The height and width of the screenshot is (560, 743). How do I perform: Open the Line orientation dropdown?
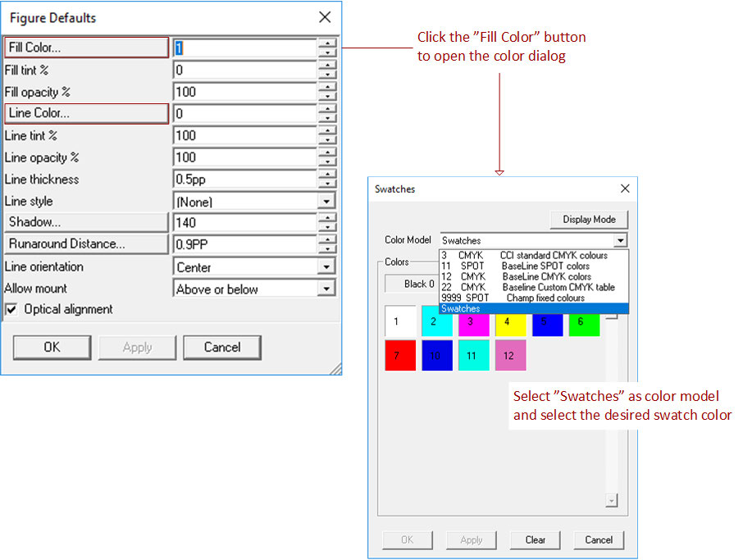[326, 267]
